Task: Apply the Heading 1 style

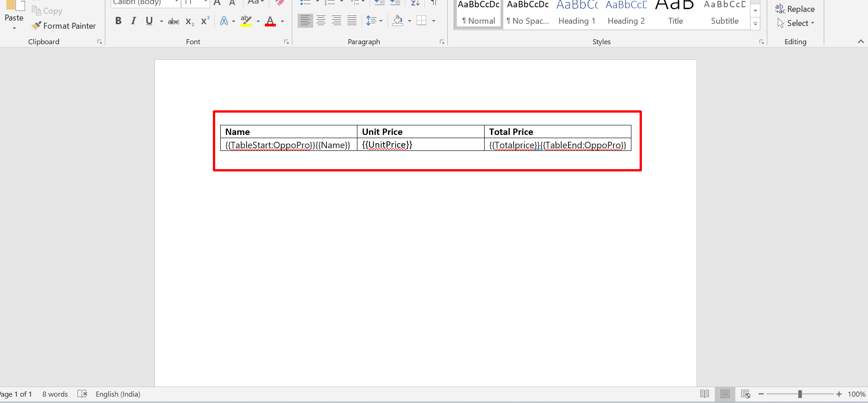Action: [577, 14]
